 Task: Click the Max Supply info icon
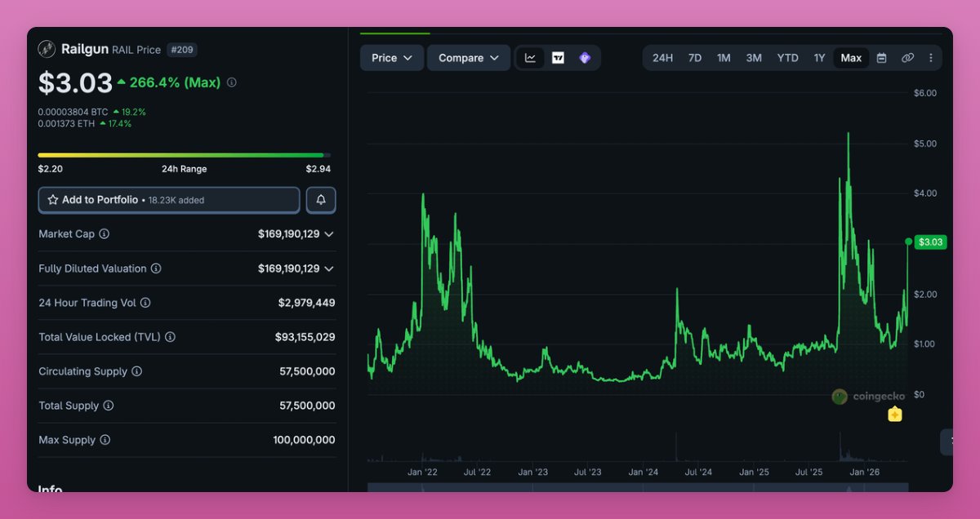105,440
